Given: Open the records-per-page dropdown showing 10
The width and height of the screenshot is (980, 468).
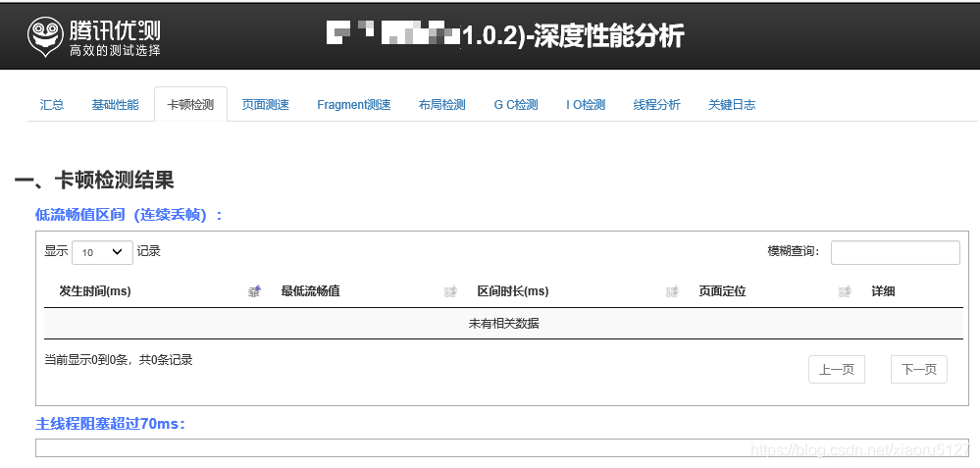Looking at the screenshot, I should click(102, 252).
